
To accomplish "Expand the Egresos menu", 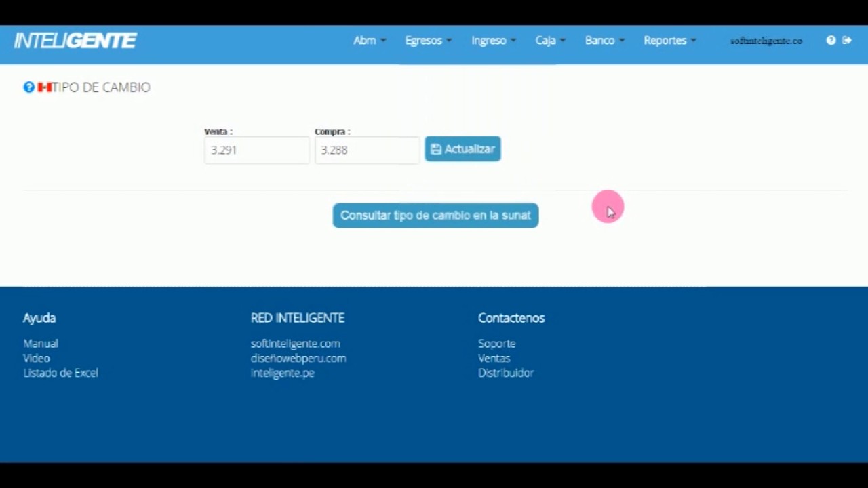I will (429, 41).
